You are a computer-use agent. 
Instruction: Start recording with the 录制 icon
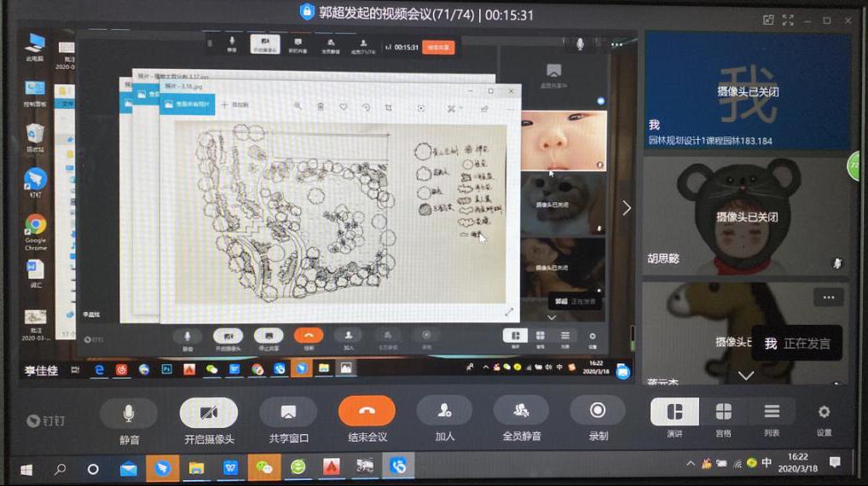coord(598,411)
